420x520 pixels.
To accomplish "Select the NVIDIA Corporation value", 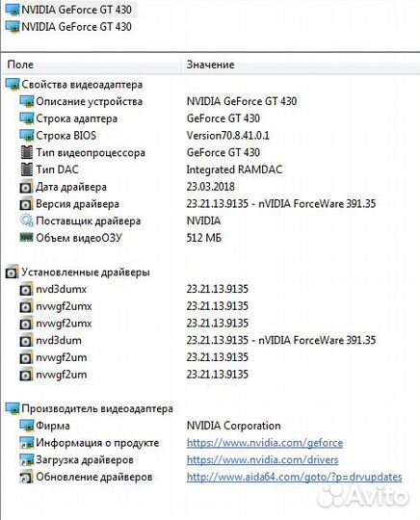I will pyautogui.click(x=233, y=426).
